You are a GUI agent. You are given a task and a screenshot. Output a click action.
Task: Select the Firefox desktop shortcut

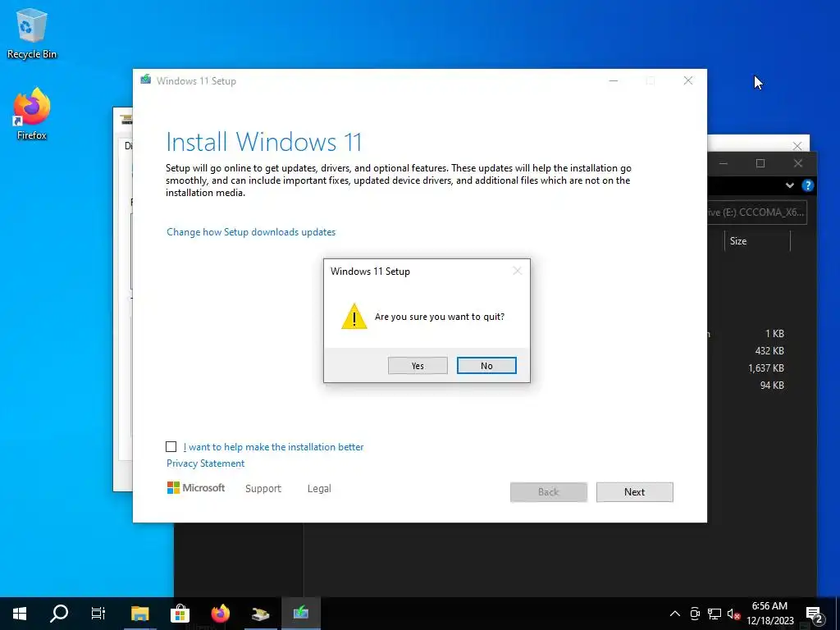(32, 114)
